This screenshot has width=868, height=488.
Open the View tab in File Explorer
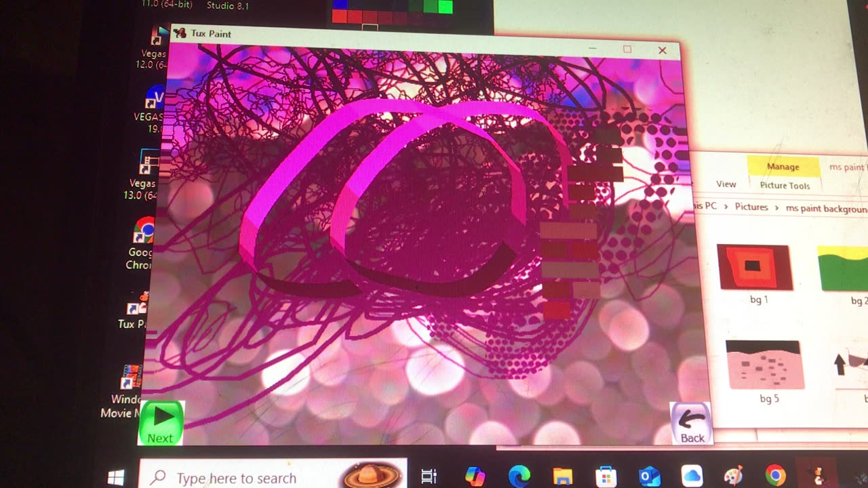pos(726,184)
